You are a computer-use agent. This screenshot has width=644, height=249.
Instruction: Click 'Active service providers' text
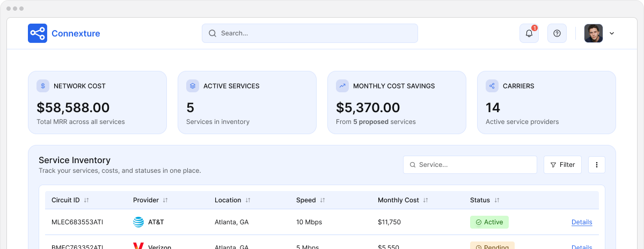click(522, 122)
